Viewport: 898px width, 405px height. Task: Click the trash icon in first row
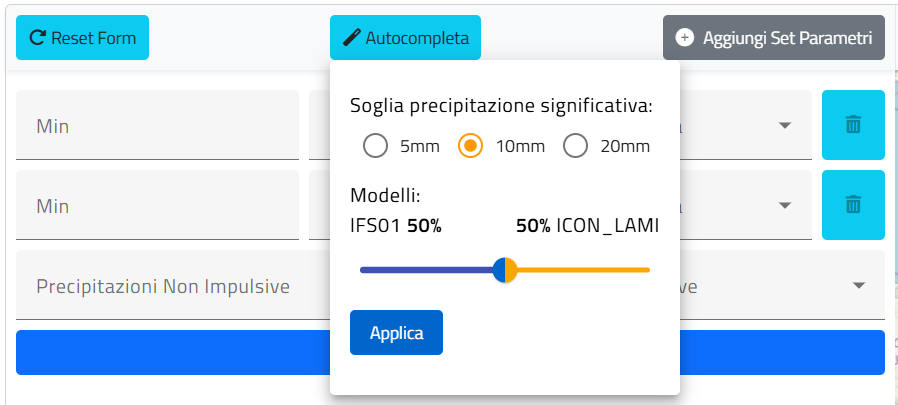853,125
